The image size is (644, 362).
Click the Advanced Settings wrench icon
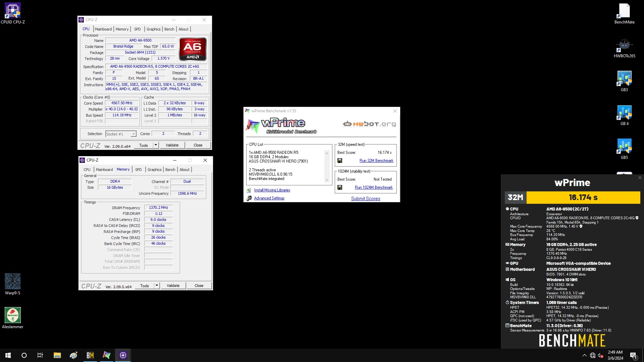(x=249, y=198)
